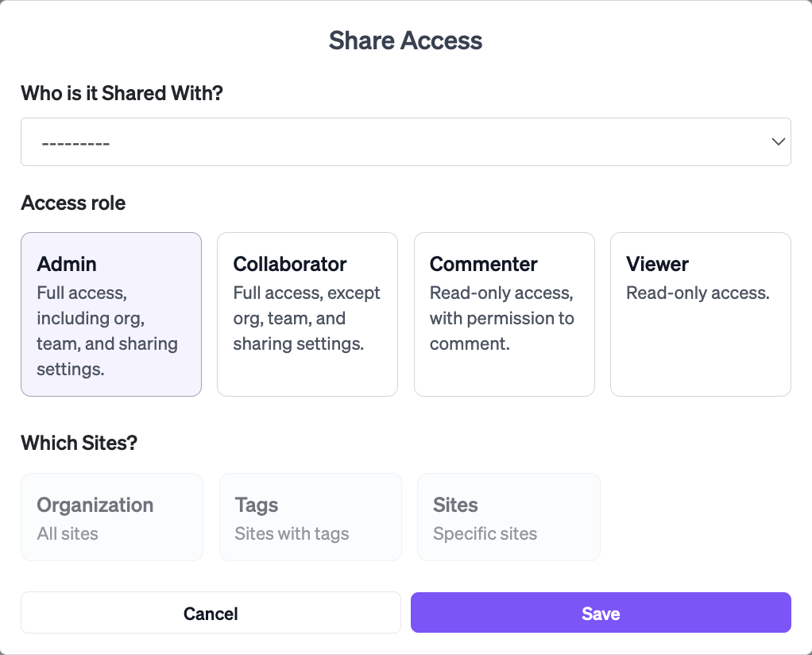Viewport: 812px width, 655px height.
Task: Click the dashed placeholder text in the dropdown
Action: 75,143
